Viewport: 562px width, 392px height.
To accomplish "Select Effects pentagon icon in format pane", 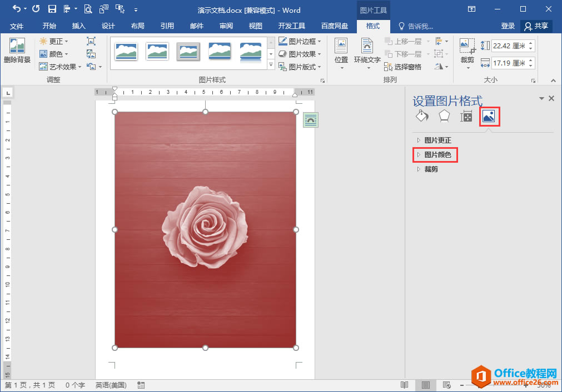I will click(444, 116).
